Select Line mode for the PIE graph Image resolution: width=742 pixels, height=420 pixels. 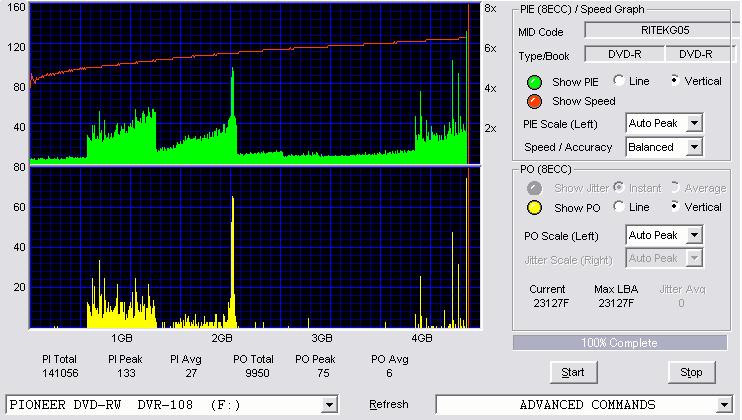point(618,80)
